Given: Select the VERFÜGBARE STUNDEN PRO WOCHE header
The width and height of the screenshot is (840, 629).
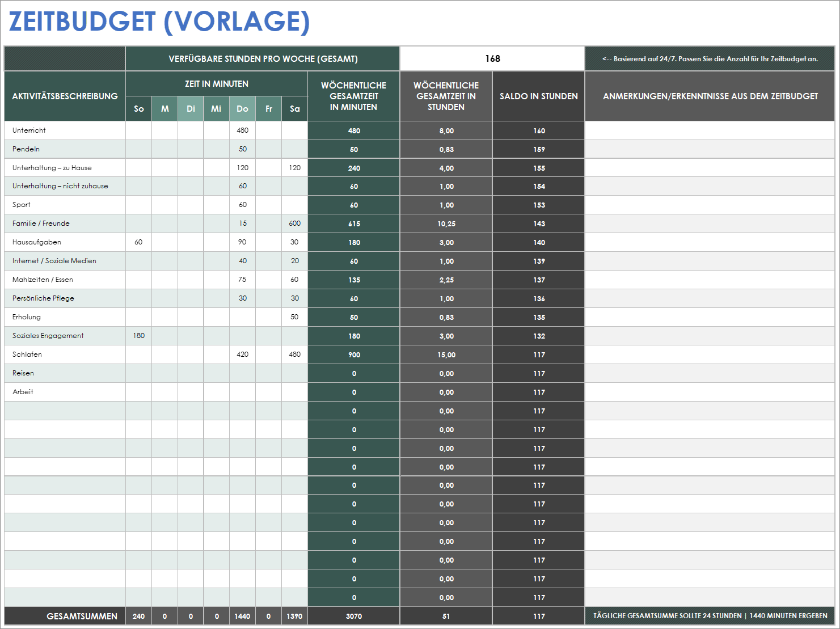Looking at the screenshot, I should [263, 58].
